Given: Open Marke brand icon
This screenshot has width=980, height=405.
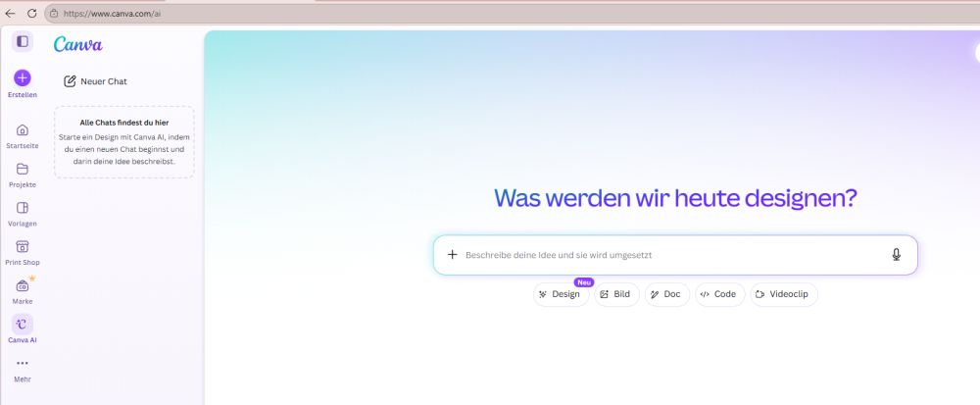Looking at the screenshot, I should tap(23, 285).
